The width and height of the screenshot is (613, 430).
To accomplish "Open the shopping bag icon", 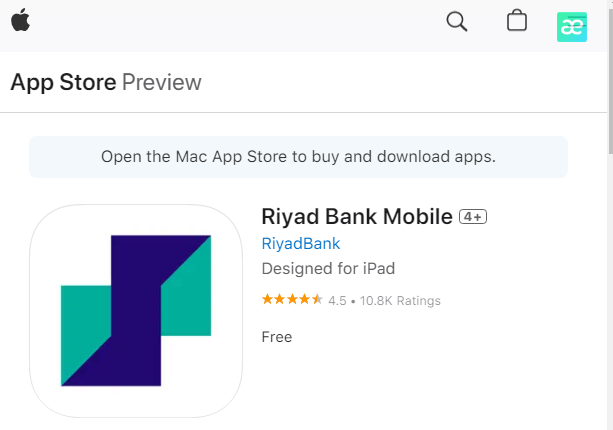I will click(517, 20).
